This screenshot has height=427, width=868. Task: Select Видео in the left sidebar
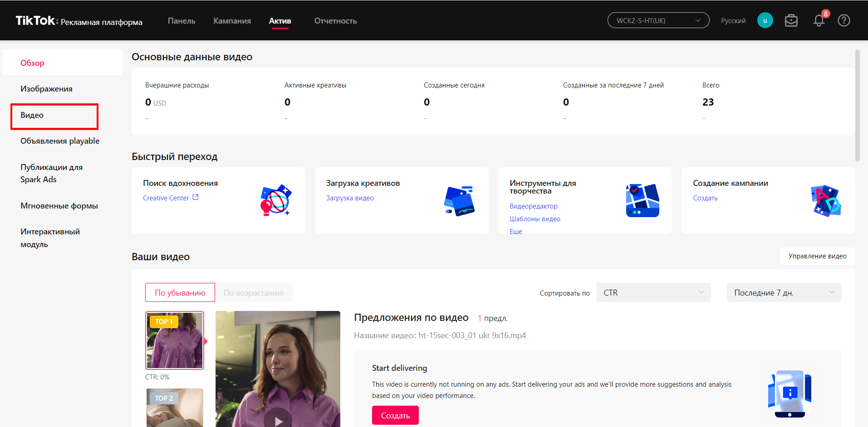click(32, 115)
